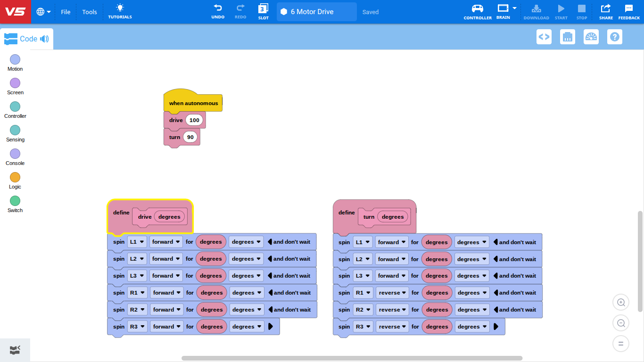
Task: Click the Redo arrow
Action: [240, 11]
